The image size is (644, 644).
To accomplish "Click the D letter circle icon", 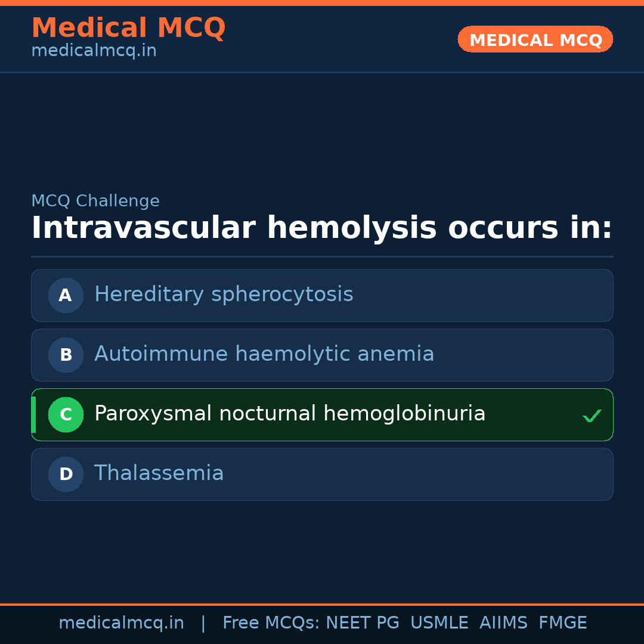I will click(x=66, y=474).
